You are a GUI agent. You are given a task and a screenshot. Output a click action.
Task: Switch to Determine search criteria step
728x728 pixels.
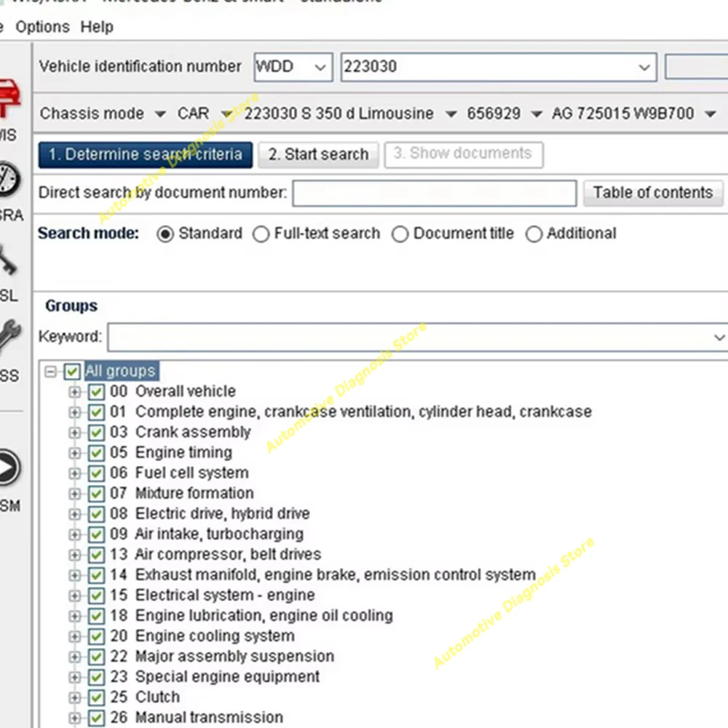pyautogui.click(x=146, y=154)
